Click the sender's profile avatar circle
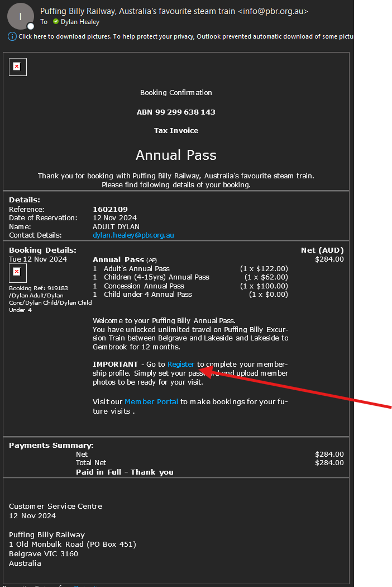The height and width of the screenshot is (587, 392). 21,16
